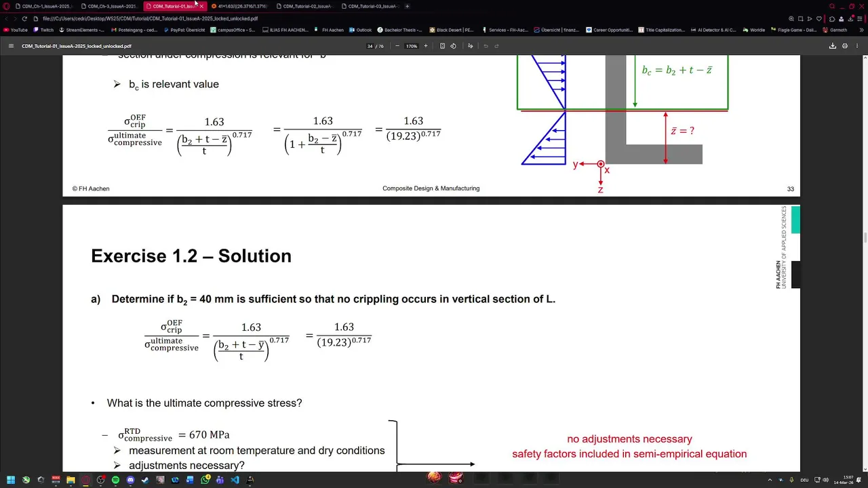Zoom out the PDF with minus button

[397, 46]
